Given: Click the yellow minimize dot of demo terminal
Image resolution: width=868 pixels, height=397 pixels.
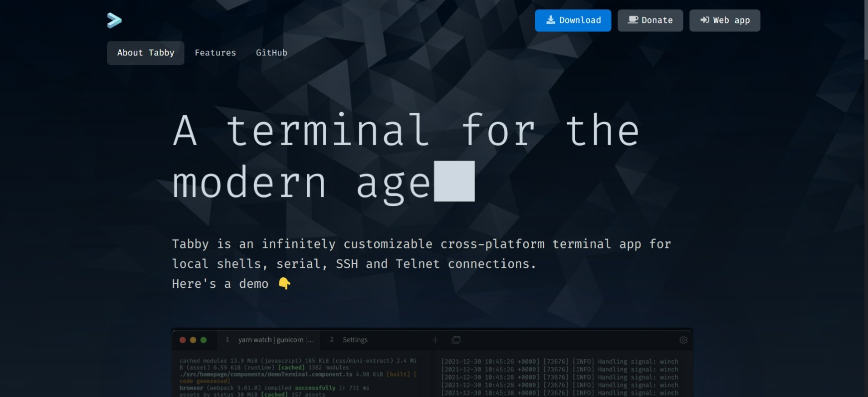Looking at the screenshot, I should [193, 340].
